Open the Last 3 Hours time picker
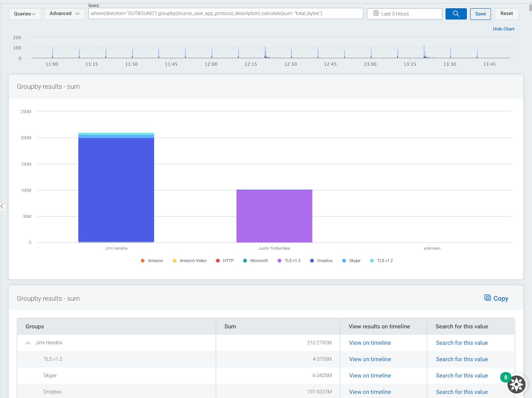 [404, 14]
